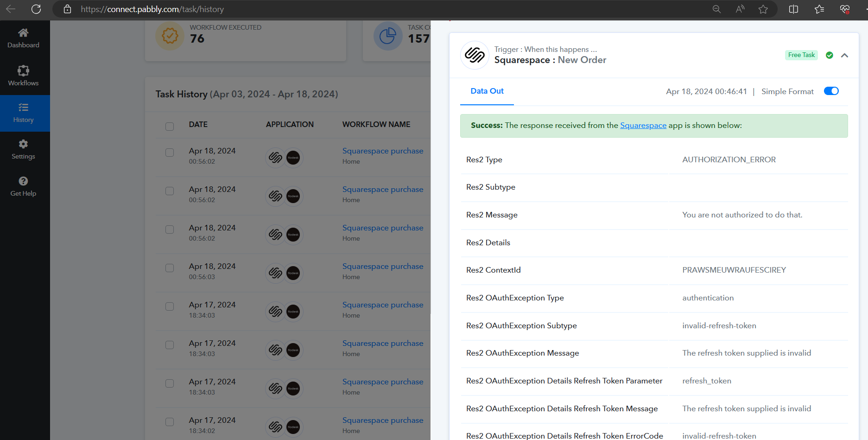The height and width of the screenshot is (440, 868).
Task: Click Flodesk app icon in 00:56:03 row
Action: [x=293, y=273]
